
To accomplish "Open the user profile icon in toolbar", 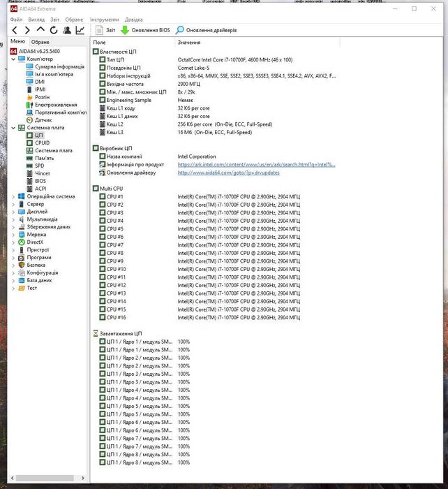I will pyautogui.click(x=67, y=30).
